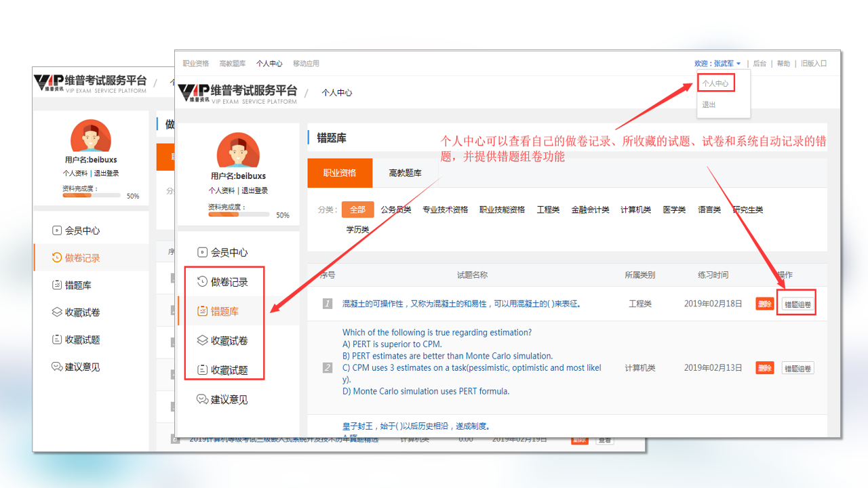
Task: Open the 欢迎：张武军 user dropdown
Action: (717, 64)
